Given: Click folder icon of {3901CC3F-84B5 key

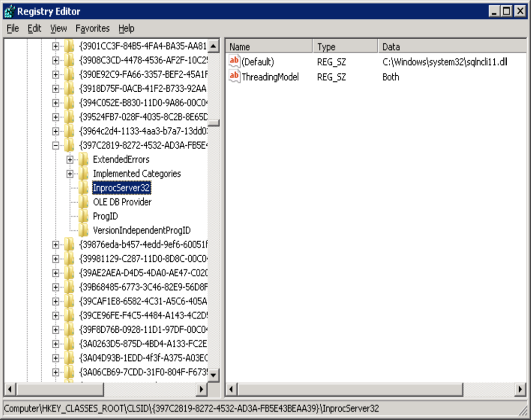Looking at the screenshot, I should pyautogui.click(x=69, y=46).
